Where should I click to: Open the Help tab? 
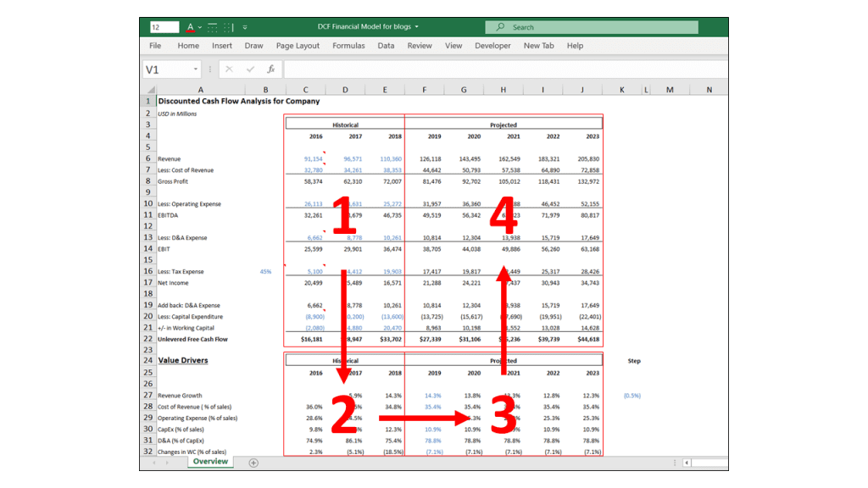coord(575,46)
